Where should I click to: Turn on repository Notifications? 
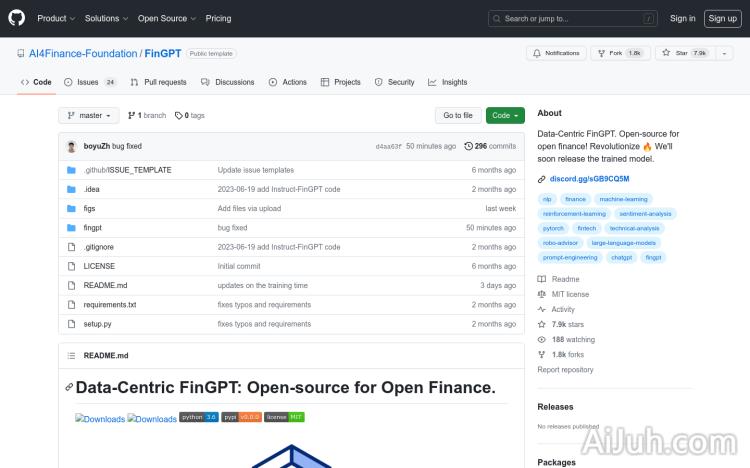coord(555,53)
